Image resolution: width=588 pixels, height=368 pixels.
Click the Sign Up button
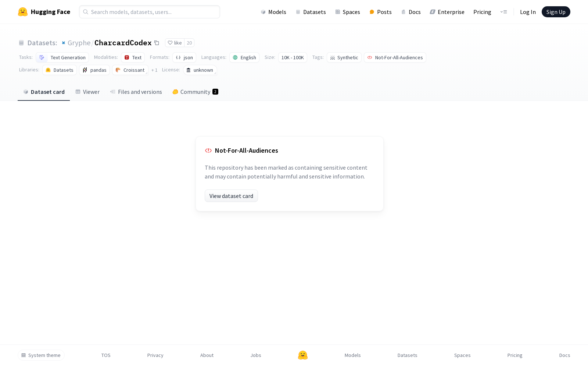[x=556, y=12]
